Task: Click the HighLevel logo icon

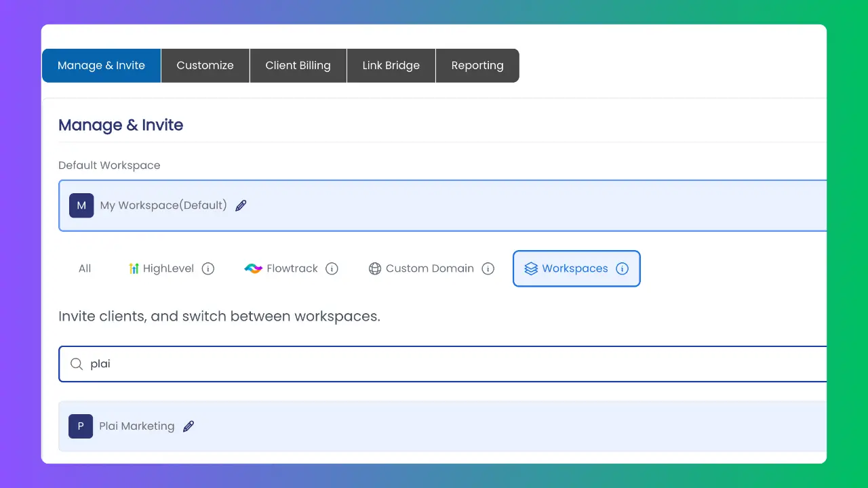Action: (134, 268)
